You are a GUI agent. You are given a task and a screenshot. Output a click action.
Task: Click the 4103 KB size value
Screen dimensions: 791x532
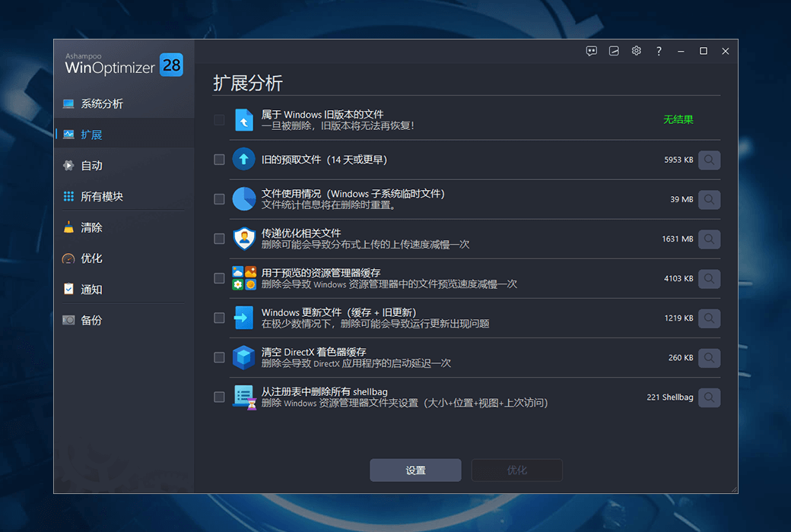[x=678, y=278]
